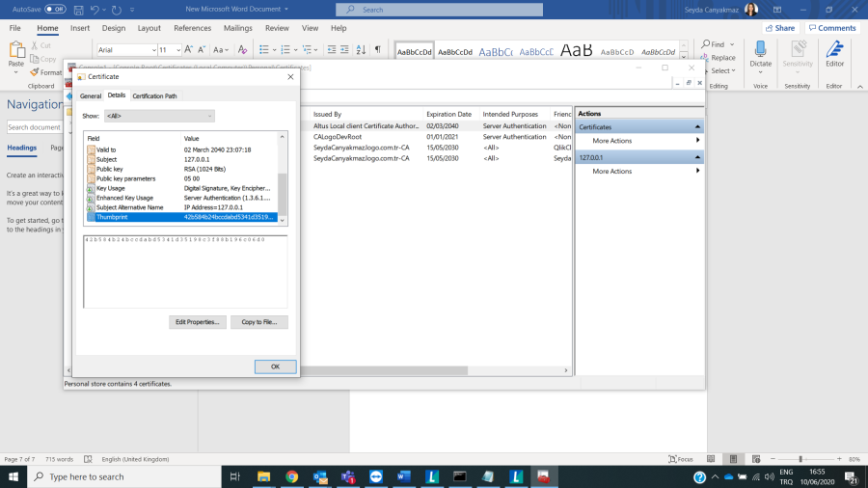868x488 pixels.
Task: Click the Increase Font Size icon
Action: (189, 50)
